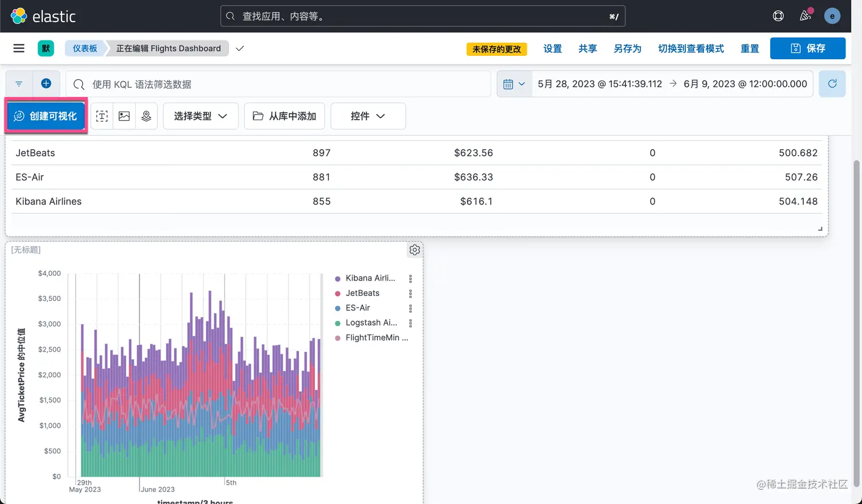
Task: Open the hamburger navigation menu
Action: tap(19, 48)
